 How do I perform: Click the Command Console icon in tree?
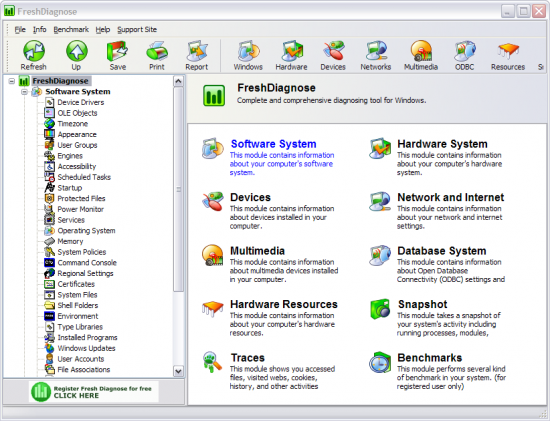tap(49, 262)
